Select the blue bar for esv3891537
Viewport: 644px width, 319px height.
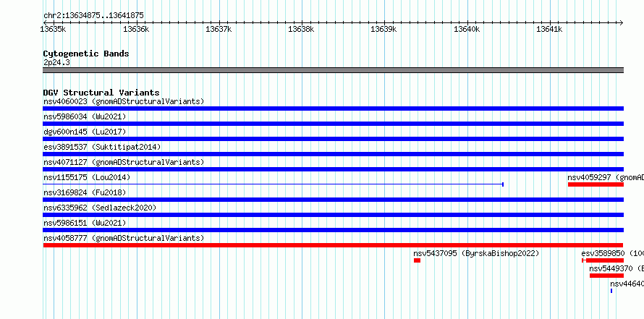[x=333, y=154]
